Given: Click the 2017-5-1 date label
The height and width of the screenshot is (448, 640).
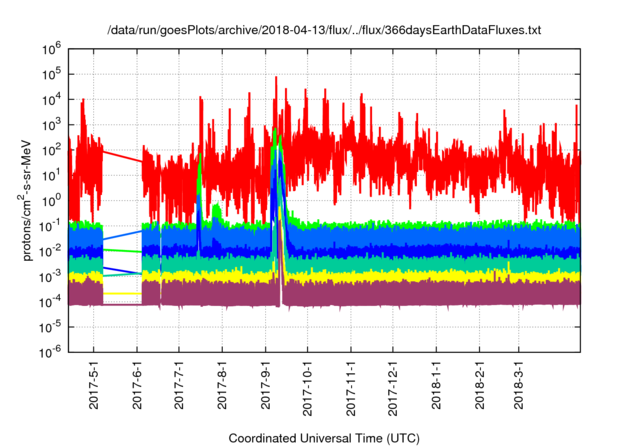Looking at the screenshot, I should coord(94,385).
